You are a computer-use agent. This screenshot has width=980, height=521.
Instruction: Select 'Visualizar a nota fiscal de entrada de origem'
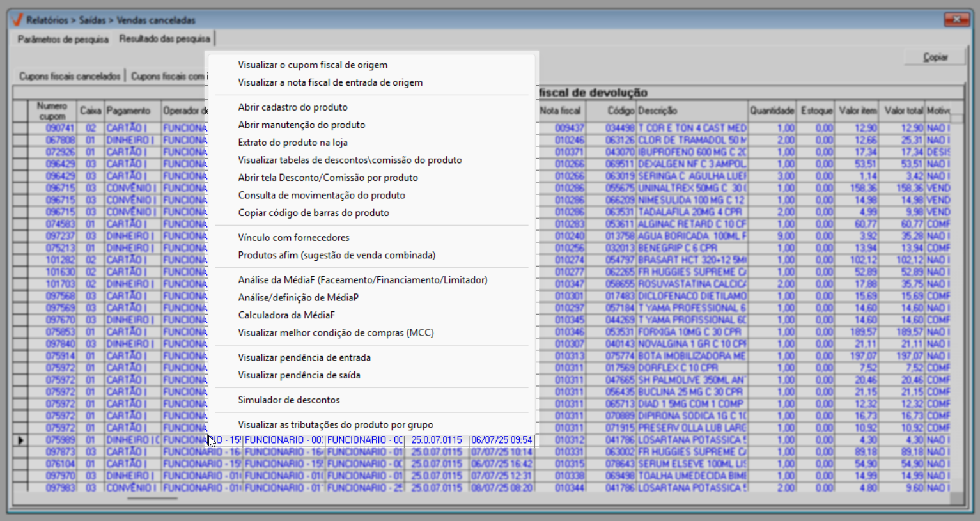tap(330, 82)
